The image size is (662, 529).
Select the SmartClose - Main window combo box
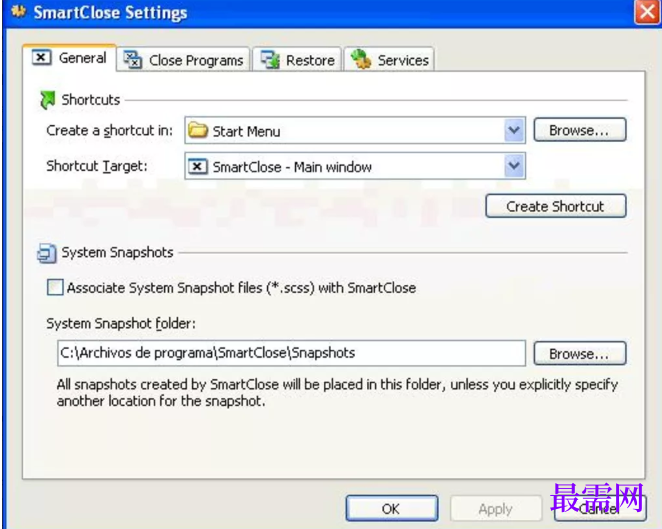click(355, 166)
